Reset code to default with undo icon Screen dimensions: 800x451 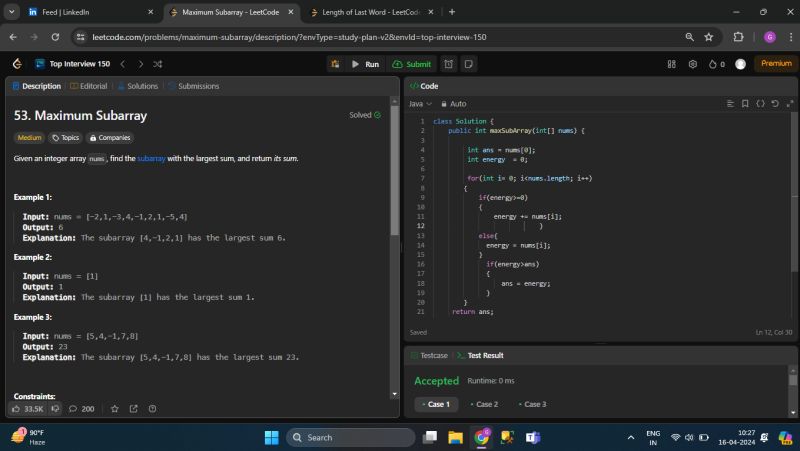(775, 104)
